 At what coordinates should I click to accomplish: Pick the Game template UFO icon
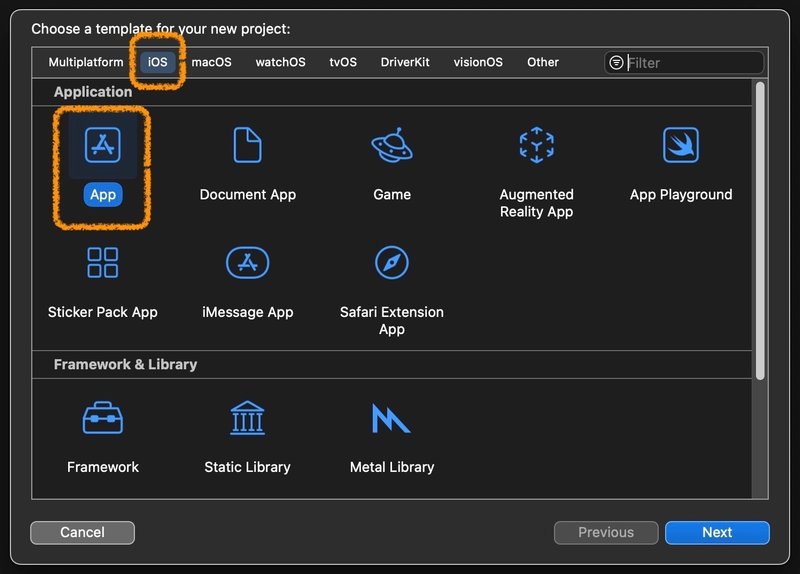point(392,145)
